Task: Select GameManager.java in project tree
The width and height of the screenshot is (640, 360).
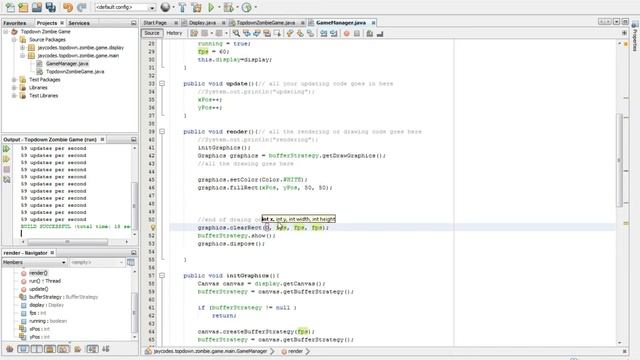Action: 67,64
